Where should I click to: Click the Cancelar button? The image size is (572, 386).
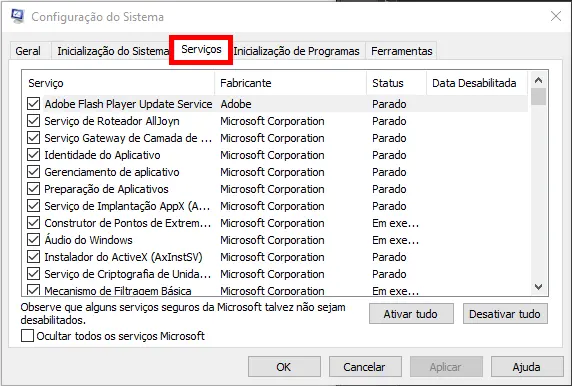click(365, 367)
